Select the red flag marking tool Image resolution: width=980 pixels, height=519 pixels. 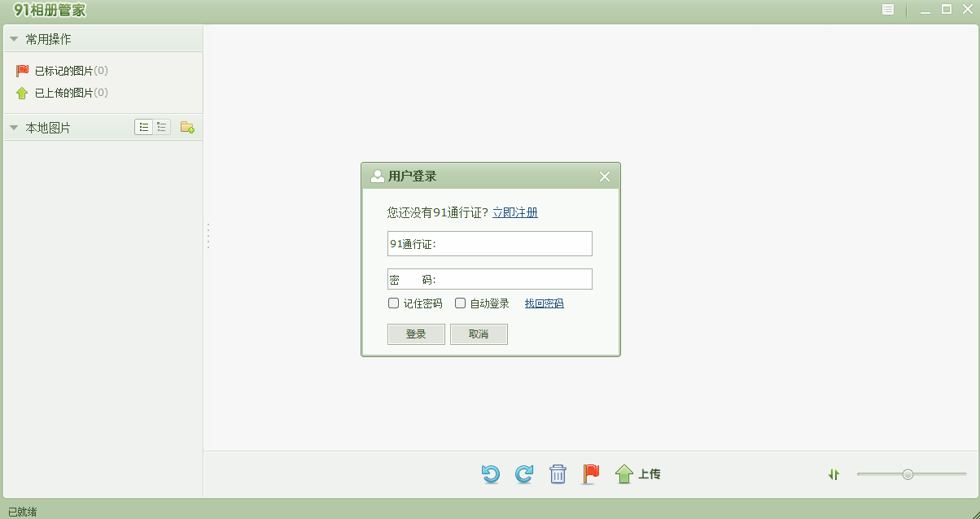coord(589,473)
